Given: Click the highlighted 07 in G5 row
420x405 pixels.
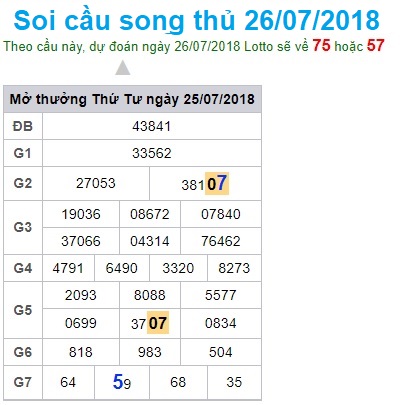Looking at the screenshot, I should click(158, 322).
